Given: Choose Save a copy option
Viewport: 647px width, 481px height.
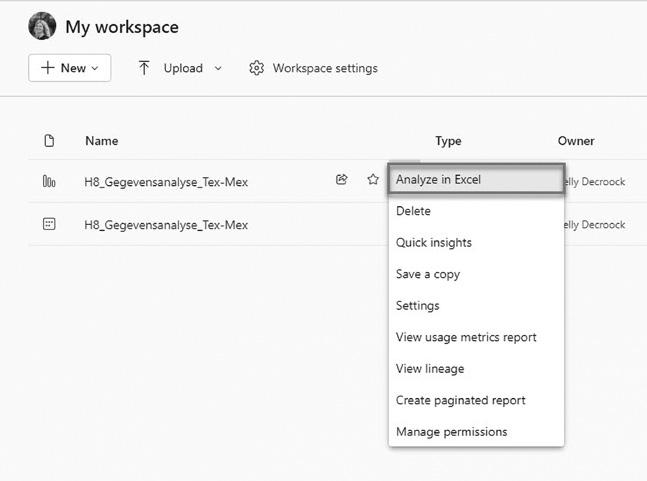Looking at the screenshot, I should click(x=427, y=274).
